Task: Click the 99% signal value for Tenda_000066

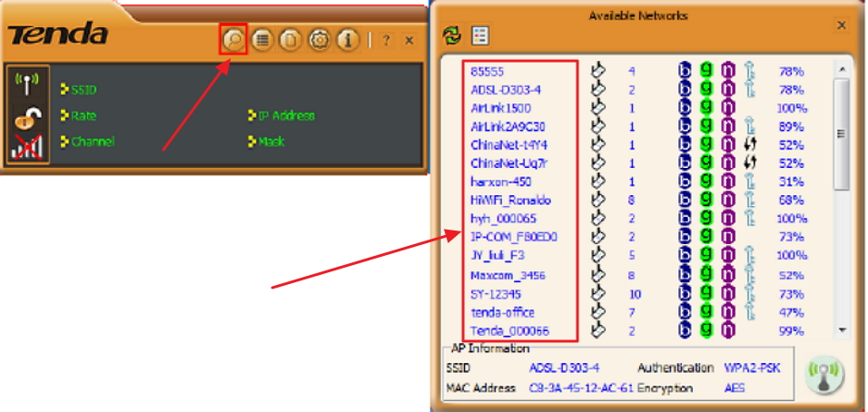Action: coord(792,330)
